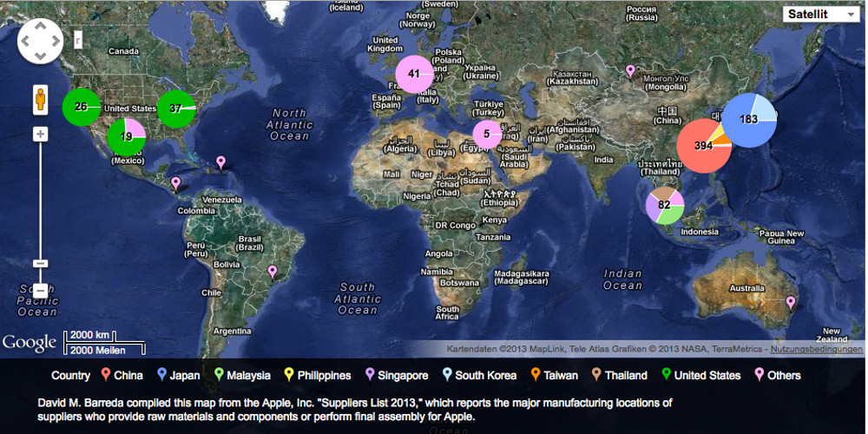868x434 pixels.
Task: Open the Nutzungsbedingungen terms link
Action: (x=817, y=349)
